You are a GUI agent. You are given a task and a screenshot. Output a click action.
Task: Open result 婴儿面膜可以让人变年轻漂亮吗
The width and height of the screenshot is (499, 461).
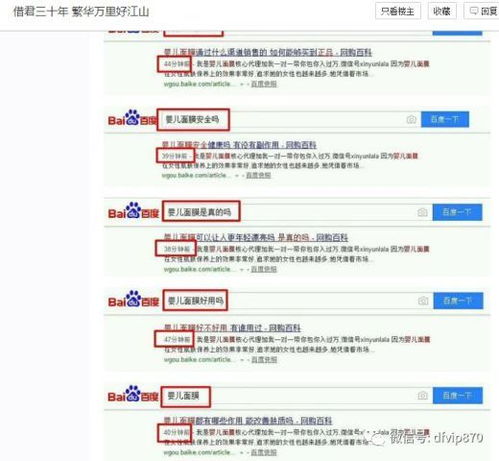click(x=256, y=237)
